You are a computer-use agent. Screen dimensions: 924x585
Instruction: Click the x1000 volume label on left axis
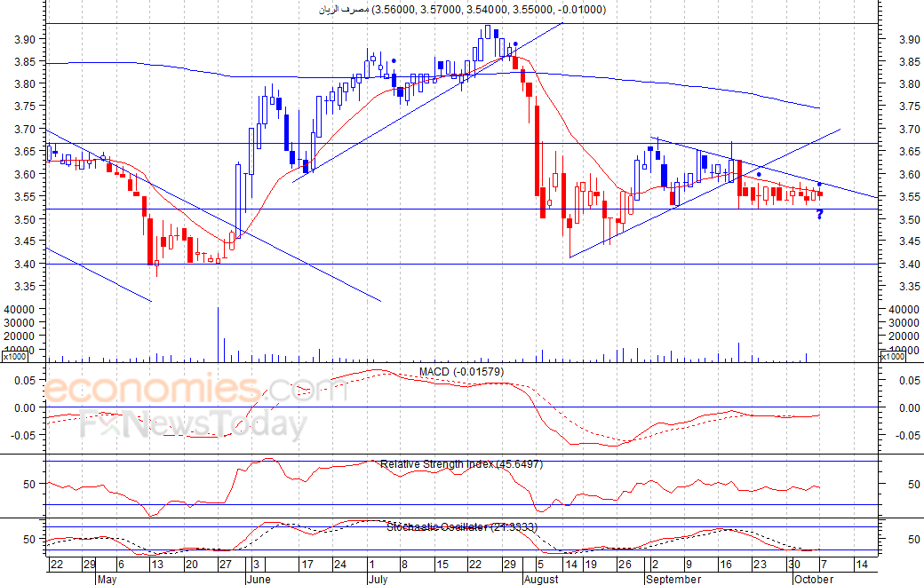tap(14, 356)
